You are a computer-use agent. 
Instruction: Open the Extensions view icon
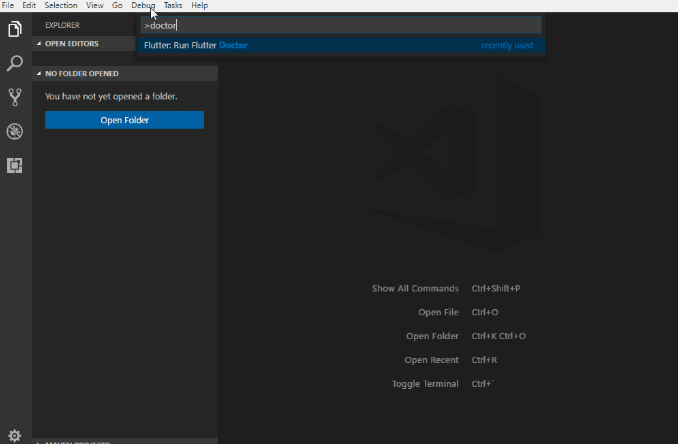click(15, 166)
